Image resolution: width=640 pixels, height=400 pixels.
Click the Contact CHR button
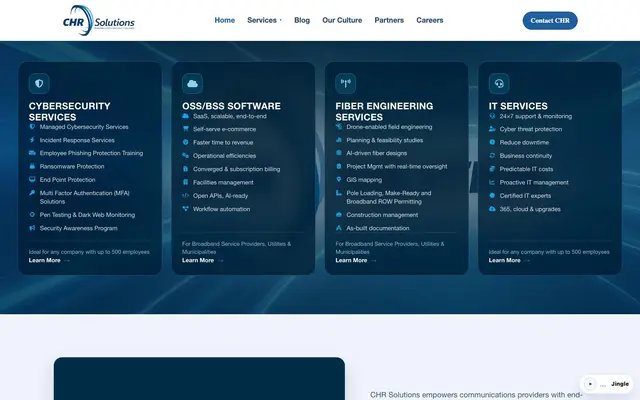(x=550, y=20)
